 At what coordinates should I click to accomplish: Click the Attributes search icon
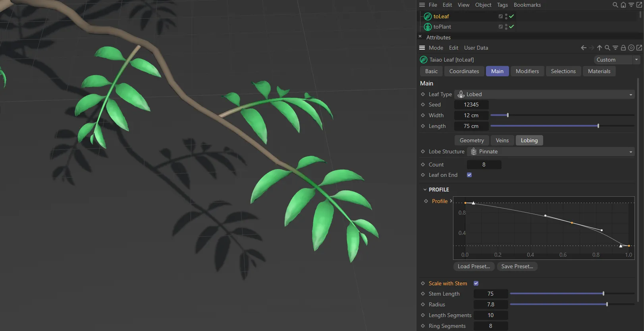pos(607,48)
